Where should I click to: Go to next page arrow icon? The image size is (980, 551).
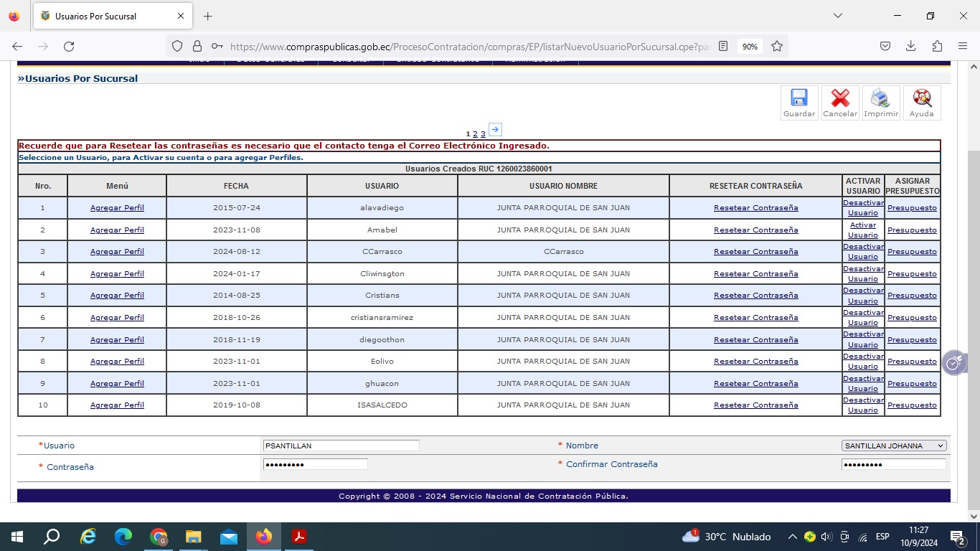pos(495,130)
